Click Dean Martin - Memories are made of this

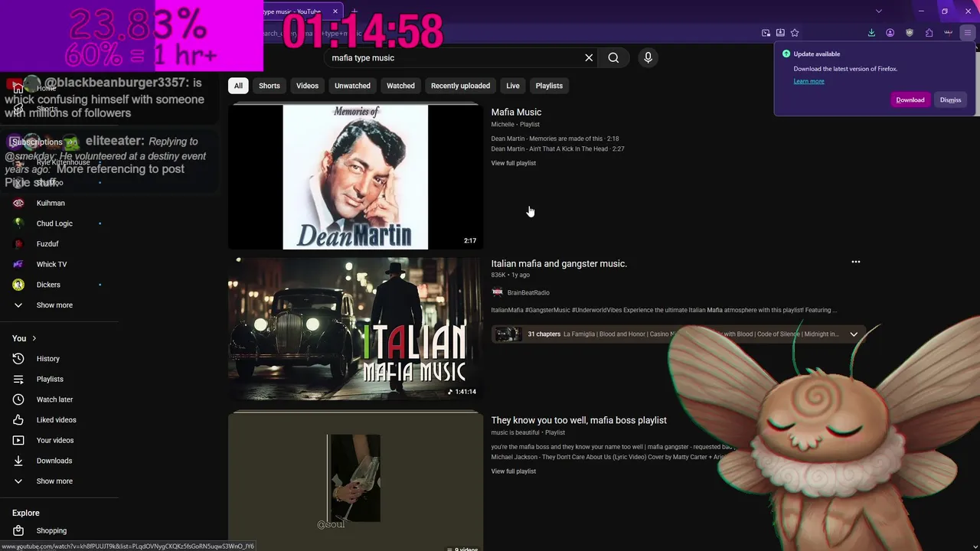point(555,139)
